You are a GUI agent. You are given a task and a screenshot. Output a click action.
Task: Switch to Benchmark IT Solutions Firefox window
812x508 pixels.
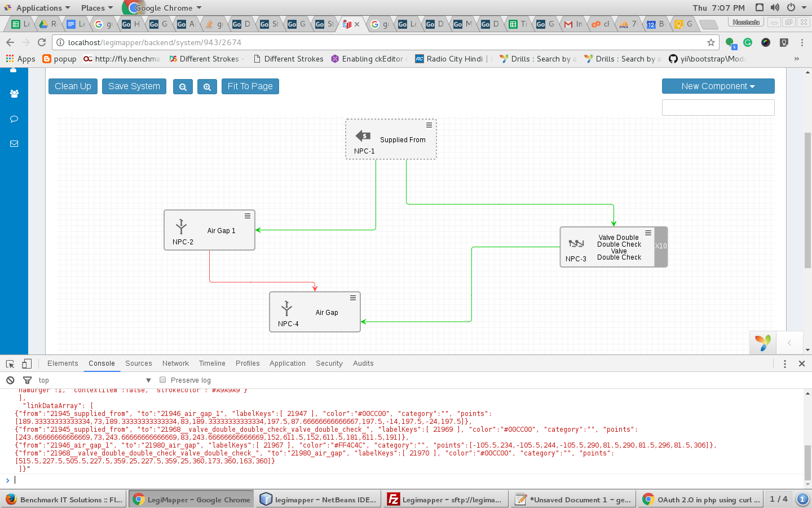(x=64, y=500)
